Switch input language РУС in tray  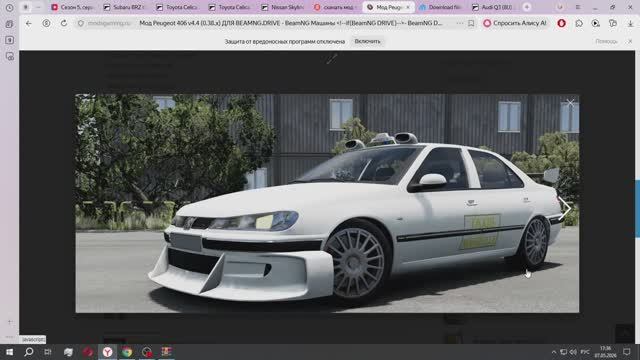pos(585,352)
